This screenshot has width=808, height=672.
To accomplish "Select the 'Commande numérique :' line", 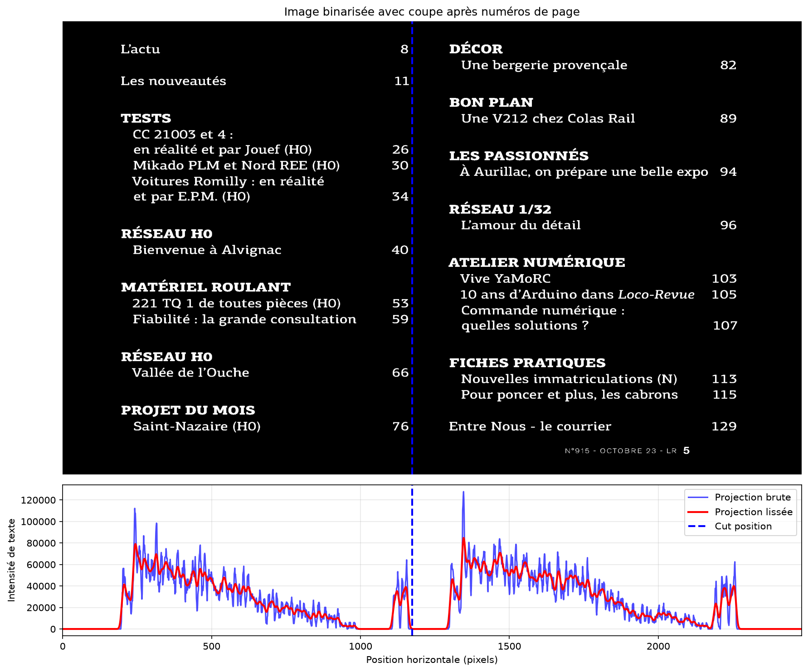I will pyautogui.click(x=543, y=310).
